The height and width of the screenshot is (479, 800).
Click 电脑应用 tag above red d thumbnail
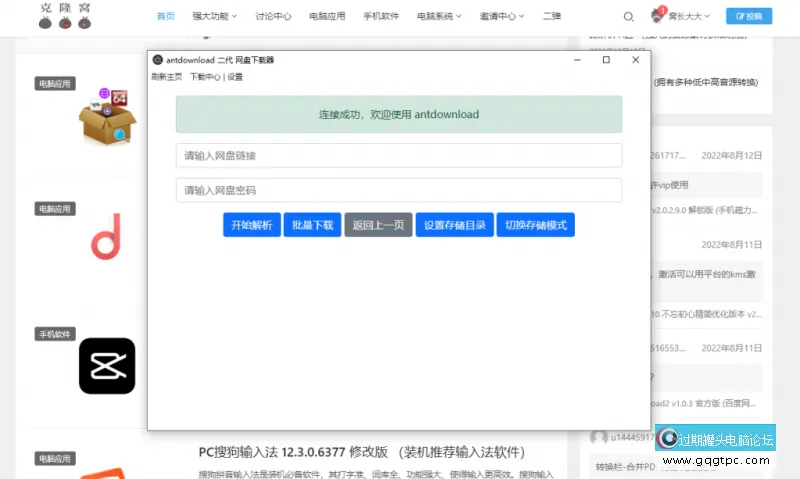coord(55,209)
